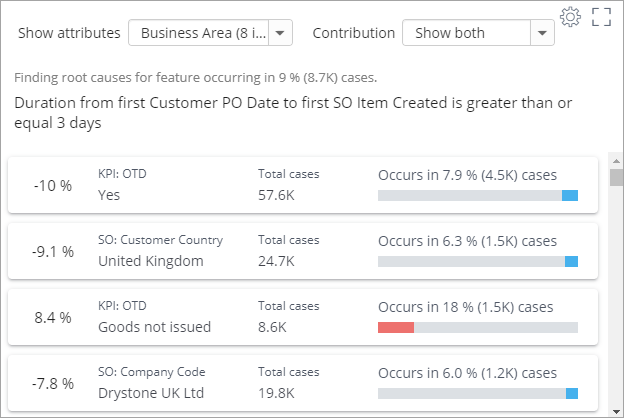The width and height of the screenshot is (624, 418).
Task: Click the blue bar for 7.9 % cases
Action: 569,195
